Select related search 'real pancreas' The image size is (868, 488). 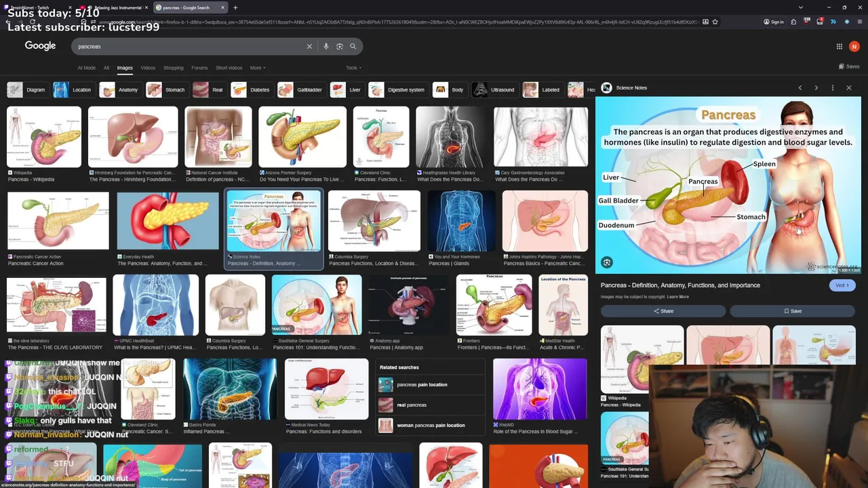(x=430, y=405)
